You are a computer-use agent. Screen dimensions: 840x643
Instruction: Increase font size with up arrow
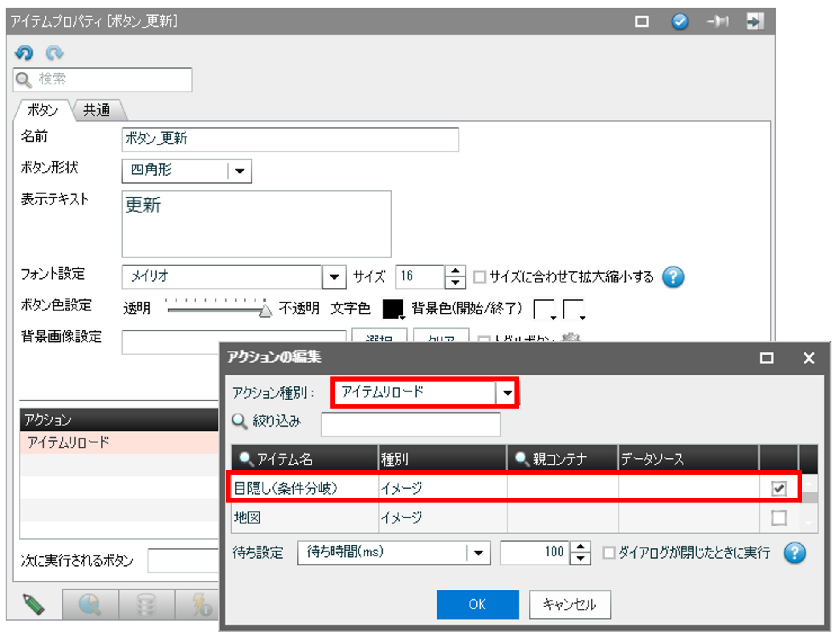tap(455, 271)
